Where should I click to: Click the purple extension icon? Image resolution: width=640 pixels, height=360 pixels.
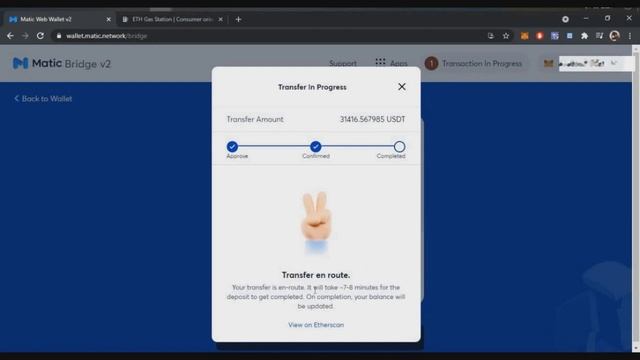coord(555,36)
